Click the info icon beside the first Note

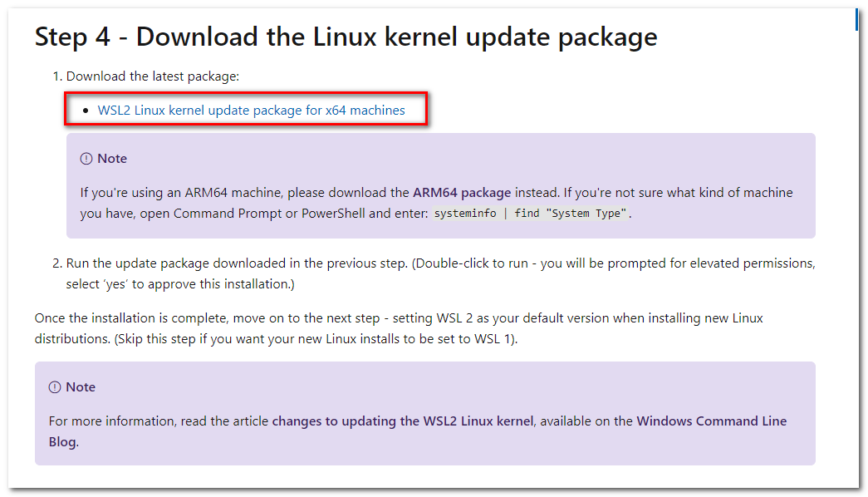(x=86, y=159)
